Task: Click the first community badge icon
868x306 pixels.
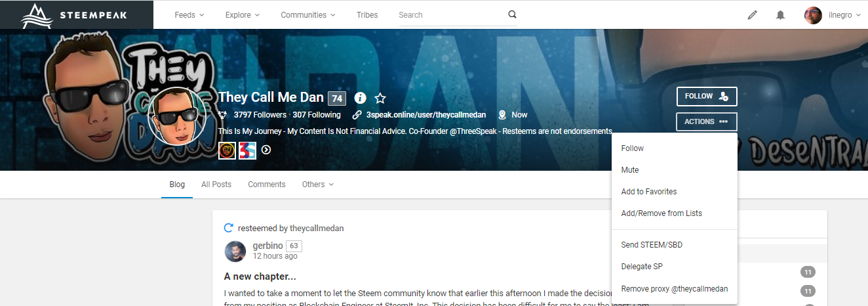Action: coord(226,150)
